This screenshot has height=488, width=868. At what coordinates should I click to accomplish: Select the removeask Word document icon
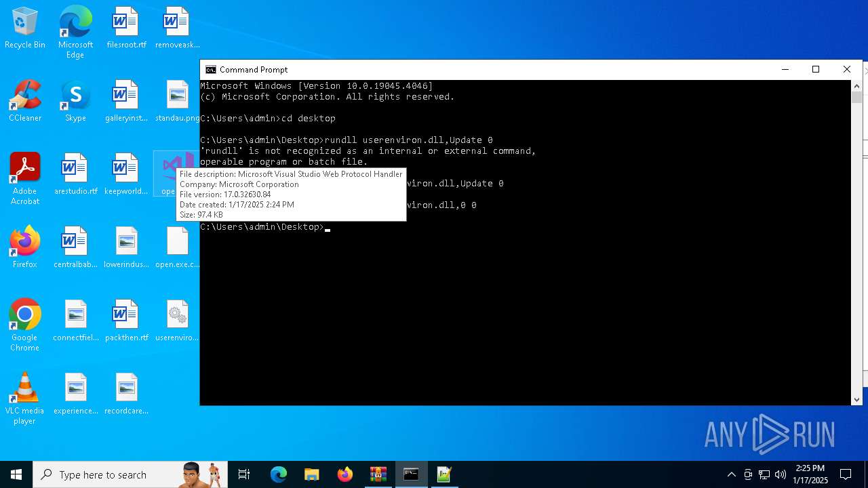pyautogui.click(x=177, y=28)
